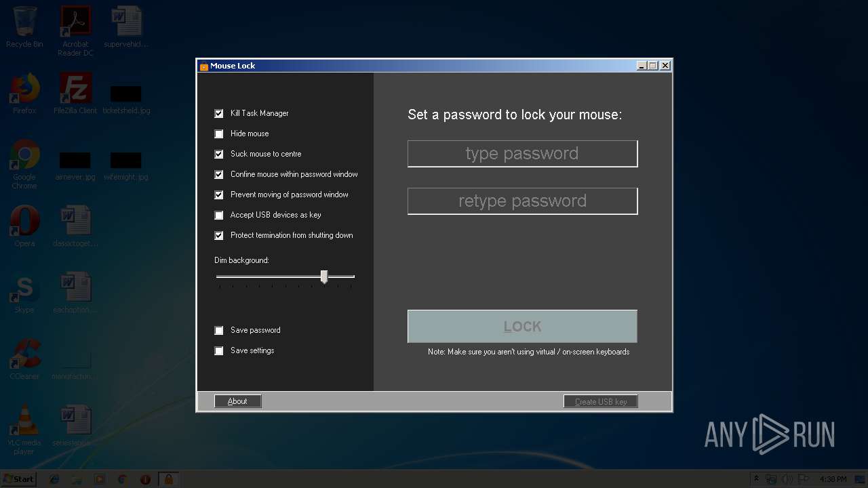Open Acrobat Reader DC desktop shortcut
Screen dimensions: 868x488
(x=75, y=31)
